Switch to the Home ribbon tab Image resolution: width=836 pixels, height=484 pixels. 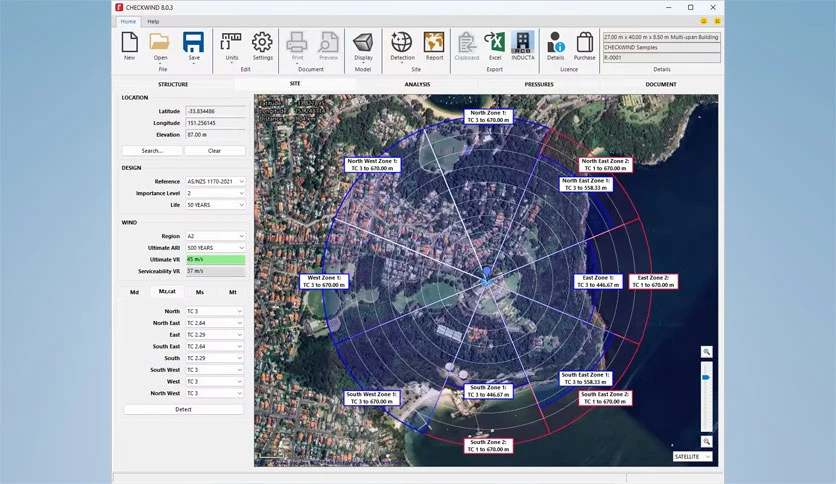click(x=128, y=21)
